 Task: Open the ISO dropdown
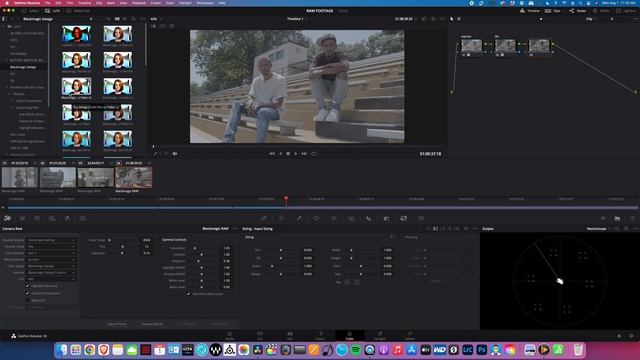pos(51,279)
